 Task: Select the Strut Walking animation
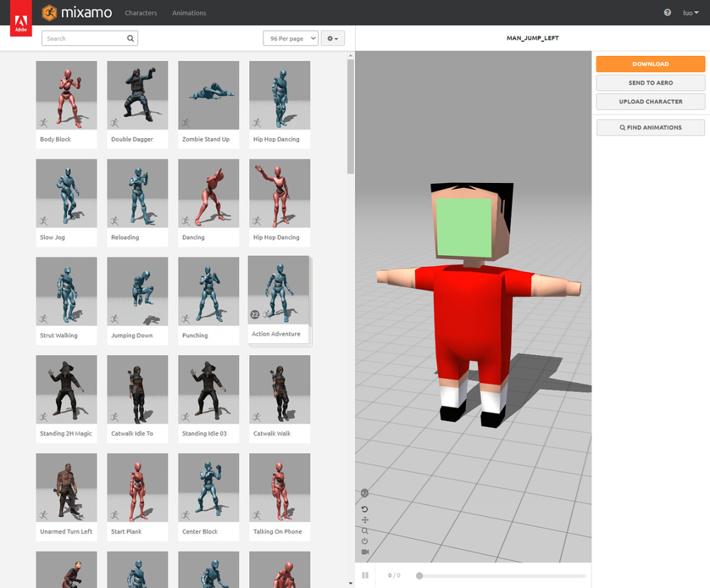coord(66,301)
